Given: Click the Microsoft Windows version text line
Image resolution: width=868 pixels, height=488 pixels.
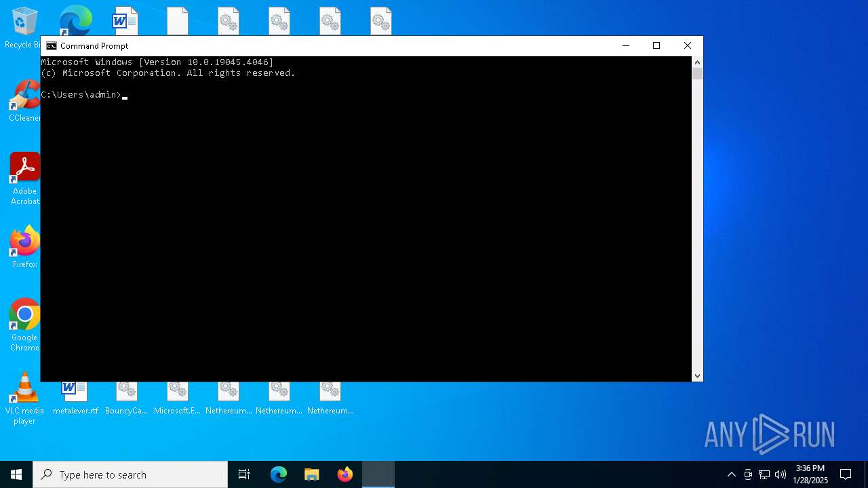Looking at the screenshot, I should [x=157, y=62].
